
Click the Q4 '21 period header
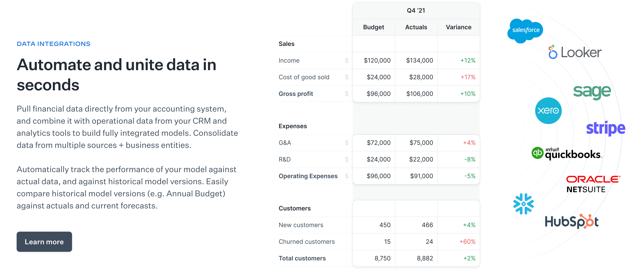[416, 10]
